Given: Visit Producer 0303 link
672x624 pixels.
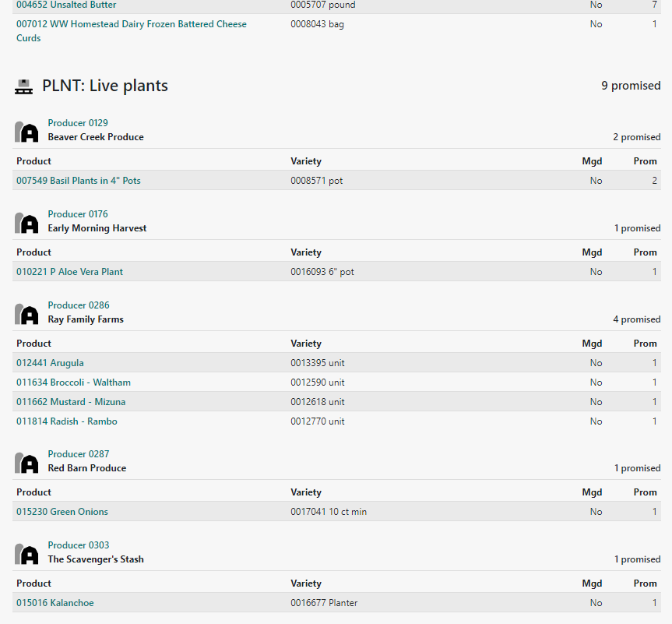Looking at the screenshot, I should click(x=78, y=545).
